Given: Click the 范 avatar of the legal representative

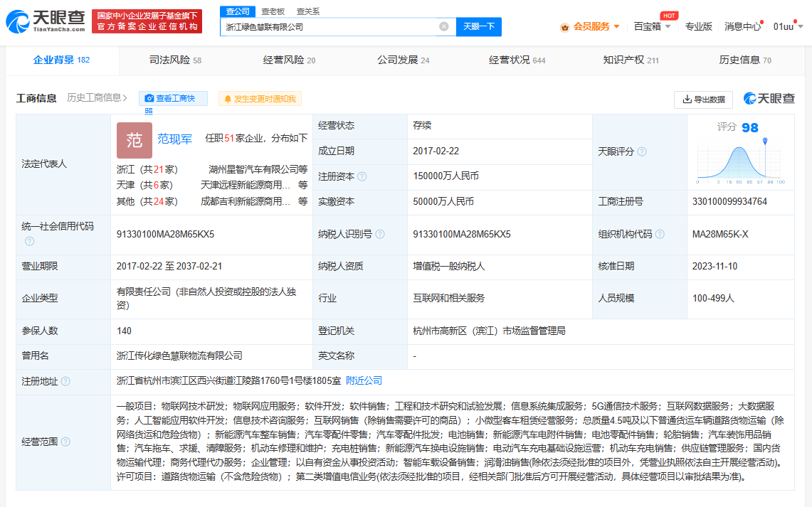Looking at the screenshot, I should coord(135,140).
